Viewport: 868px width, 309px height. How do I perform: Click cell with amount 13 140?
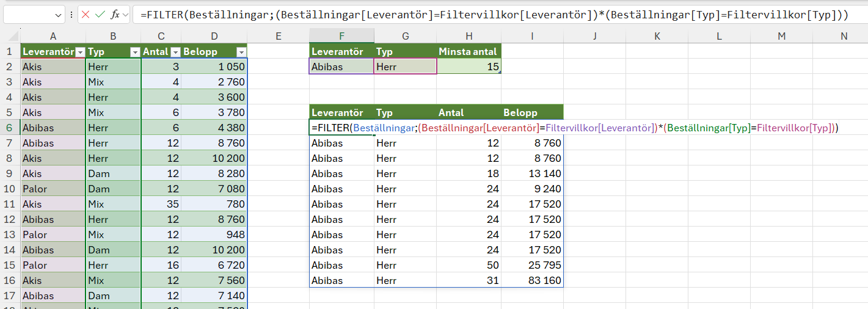[532, 173]
